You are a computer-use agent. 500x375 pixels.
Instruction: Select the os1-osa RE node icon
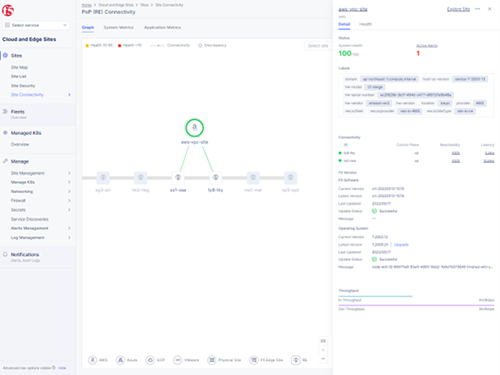tap(178, 178)
